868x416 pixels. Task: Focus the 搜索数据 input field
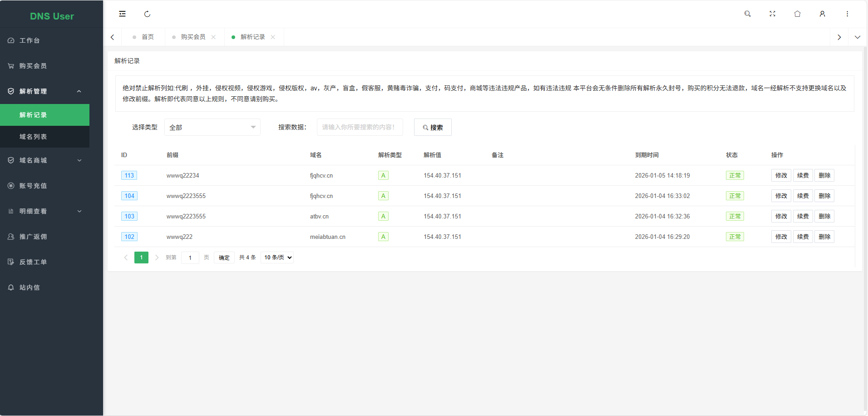tap(360, 127)
